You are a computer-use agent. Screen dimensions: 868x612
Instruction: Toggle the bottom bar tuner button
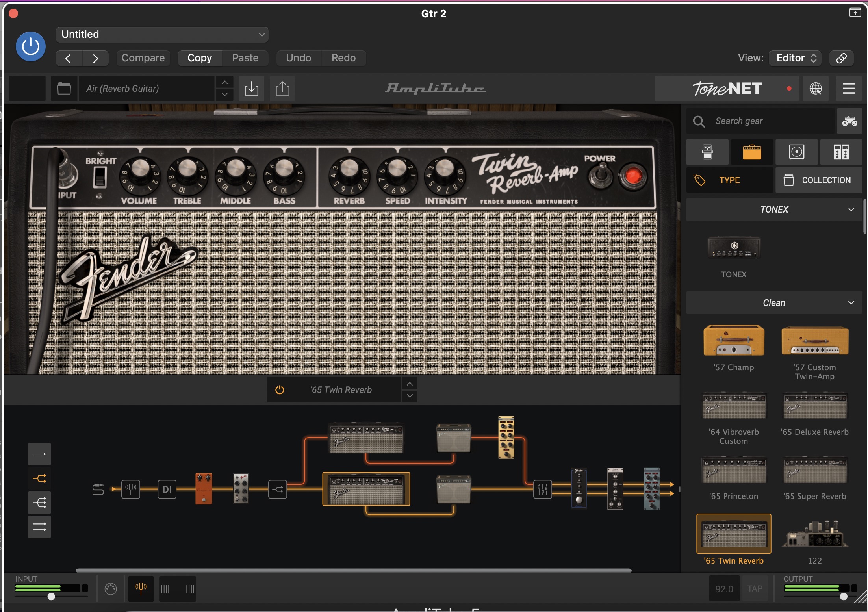pos(141,589)
